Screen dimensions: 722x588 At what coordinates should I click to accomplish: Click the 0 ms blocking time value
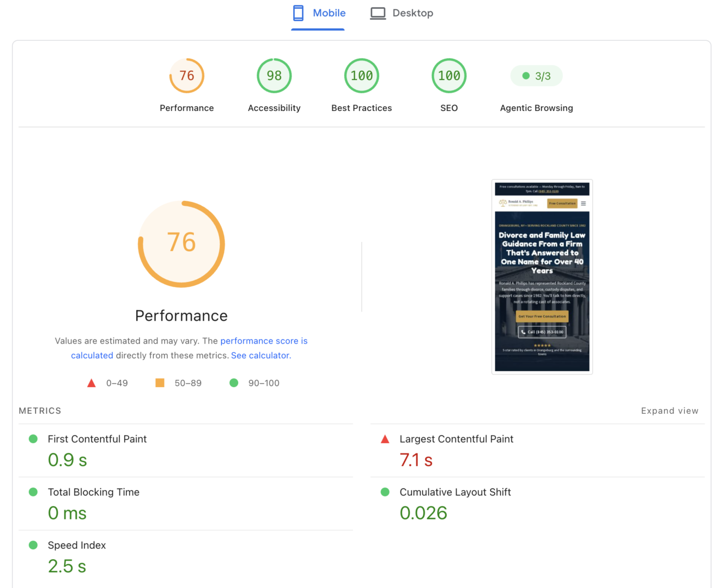click(x=68, y=513)
